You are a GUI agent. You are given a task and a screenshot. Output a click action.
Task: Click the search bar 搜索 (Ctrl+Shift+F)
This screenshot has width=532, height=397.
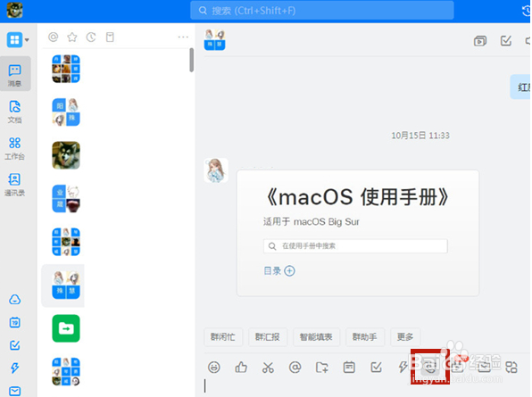coord(322,11)
